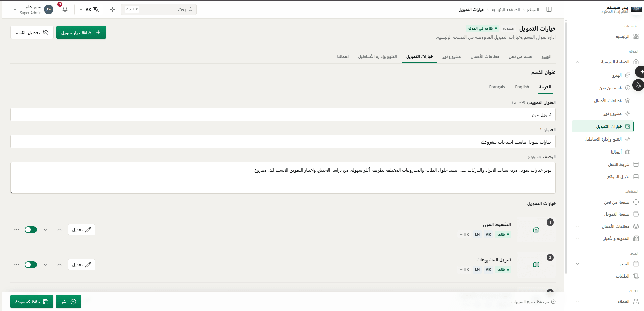Screen dimensions: 644x311
Task: Click the AI sparkle floating button
Action: [640, 72]
